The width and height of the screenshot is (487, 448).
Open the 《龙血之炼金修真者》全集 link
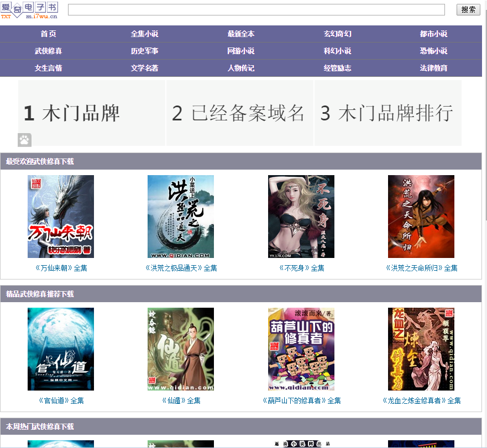(x=421, y=400)
